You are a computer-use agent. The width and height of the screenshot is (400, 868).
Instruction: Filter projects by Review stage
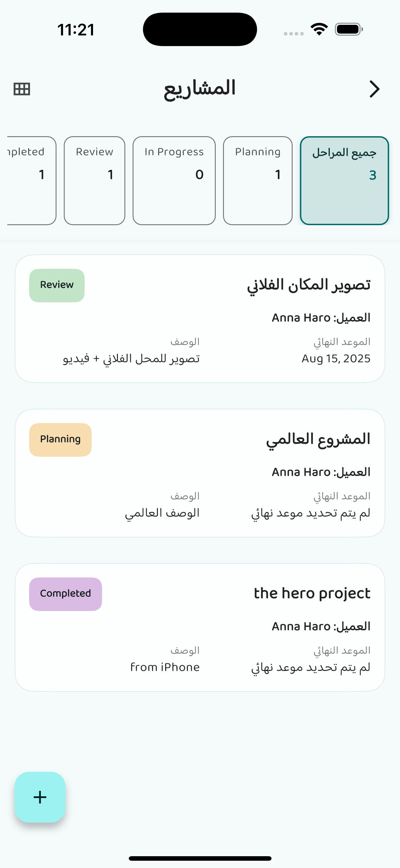click(x=95, y=181)
